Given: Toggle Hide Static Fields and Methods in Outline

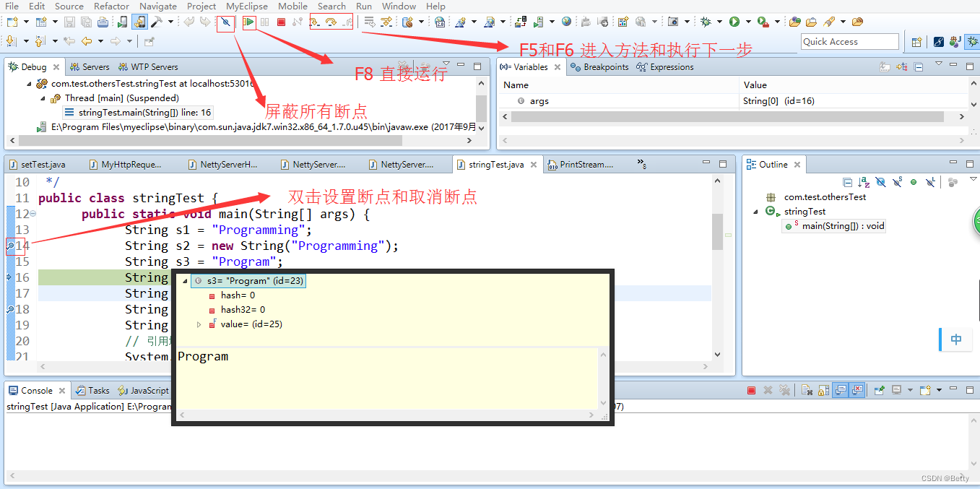Looking at the screenshot, I should coord(897,183).
